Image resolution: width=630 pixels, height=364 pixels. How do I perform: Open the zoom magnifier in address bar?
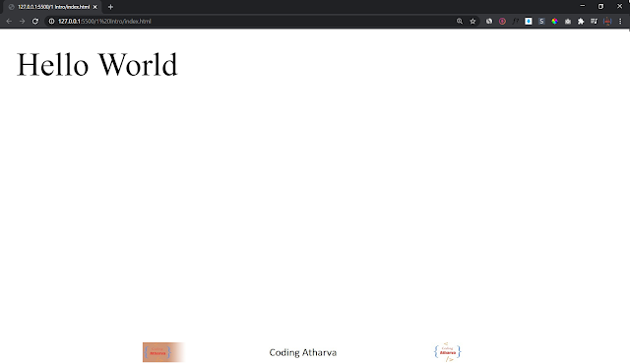[x=460, y=22]
